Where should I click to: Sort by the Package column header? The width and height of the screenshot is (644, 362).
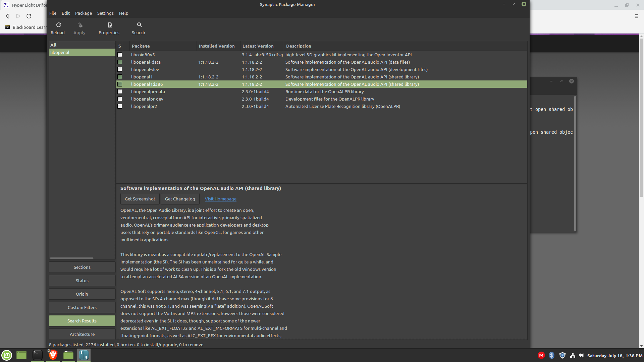tap(163, 46)
